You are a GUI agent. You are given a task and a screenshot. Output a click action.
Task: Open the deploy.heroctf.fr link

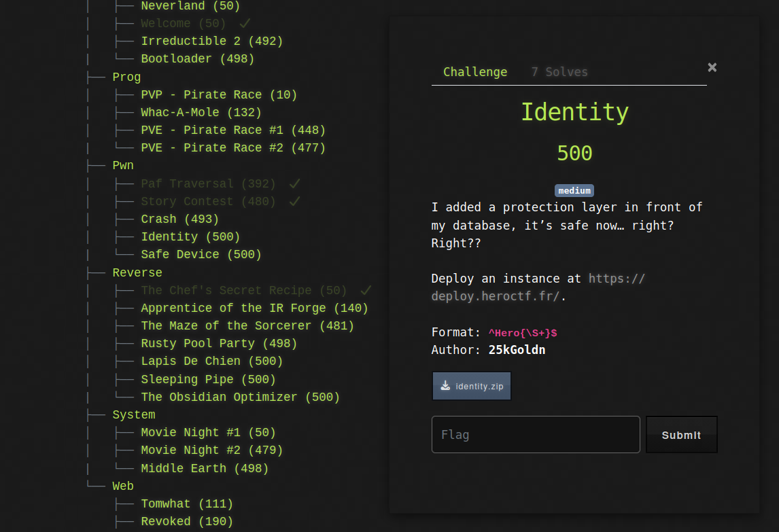(537, 287)
